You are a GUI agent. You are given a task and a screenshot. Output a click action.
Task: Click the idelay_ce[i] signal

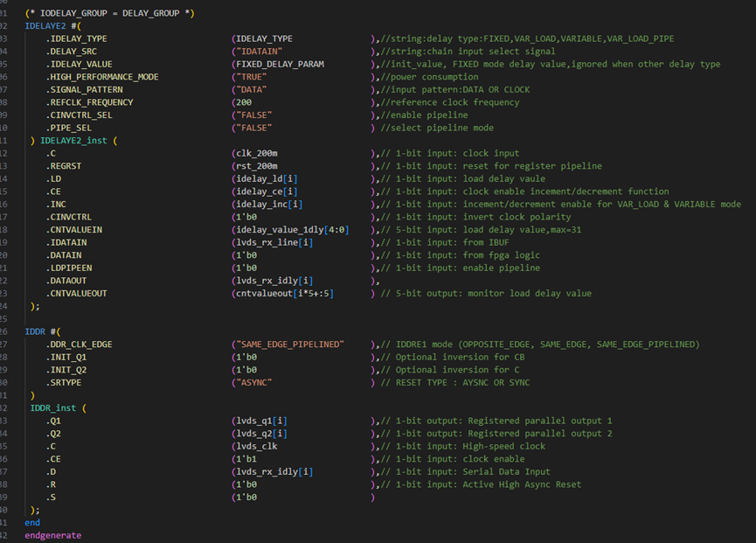click(x=267, y=192)
